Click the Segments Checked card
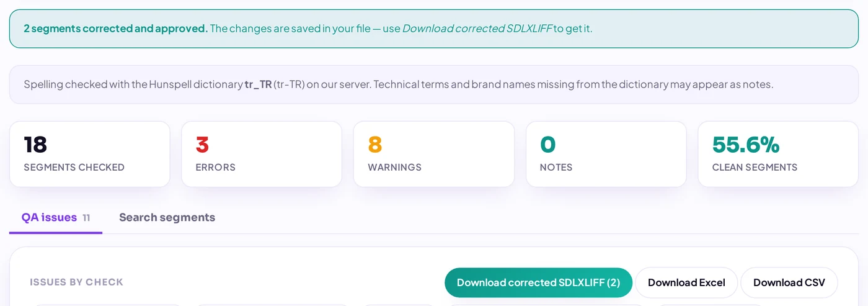Image resolution: width=868 pixels, height=306 pixels. [x=90, y=154]
